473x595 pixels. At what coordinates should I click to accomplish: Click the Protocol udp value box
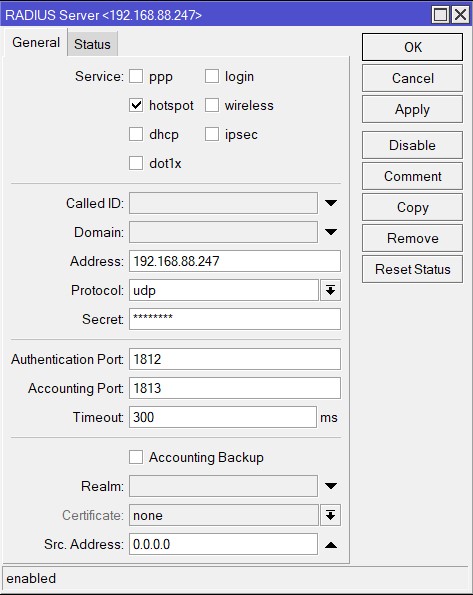point(224,290)
